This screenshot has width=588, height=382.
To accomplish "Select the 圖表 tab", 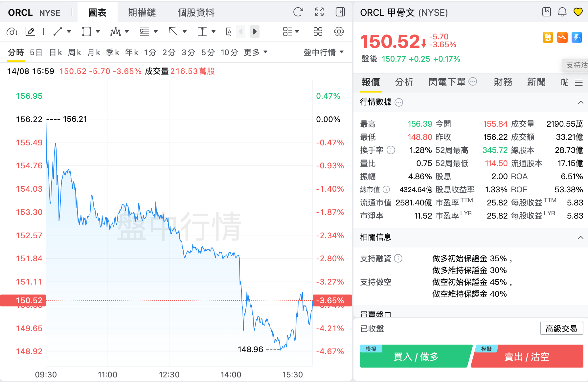I will pos(97,12).
